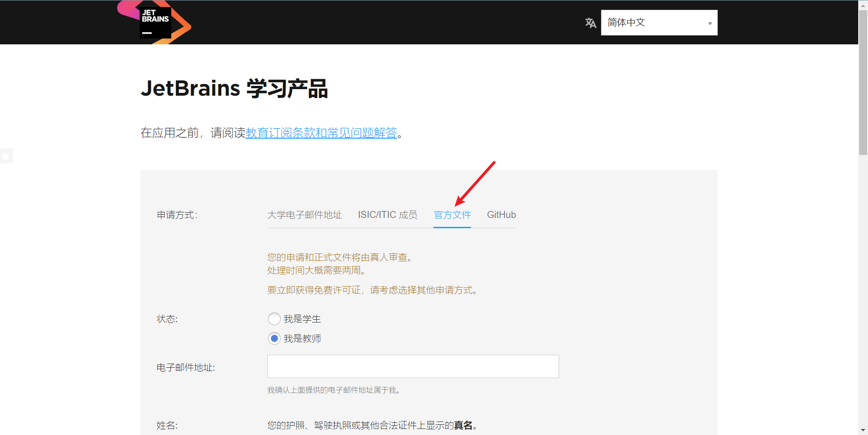Click the 我确认上面提供的电子邮件地址属于我 hint
The height and width of the screenshot is (435, 868).
(x=334, y=390)
